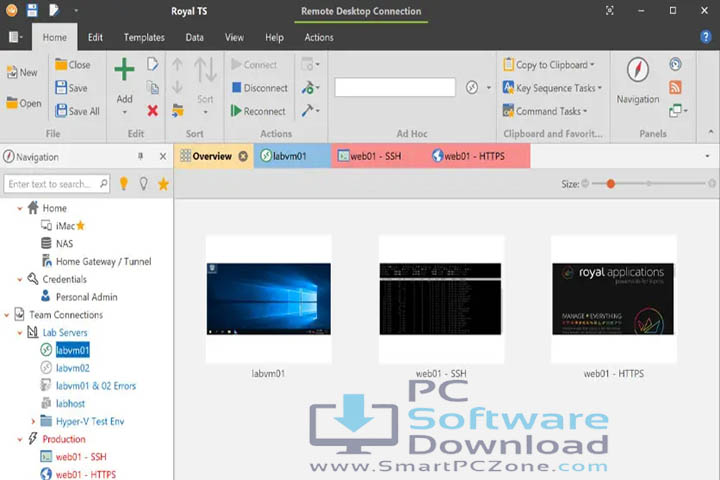Close the Navigation panel

click(x=163, y=157)
